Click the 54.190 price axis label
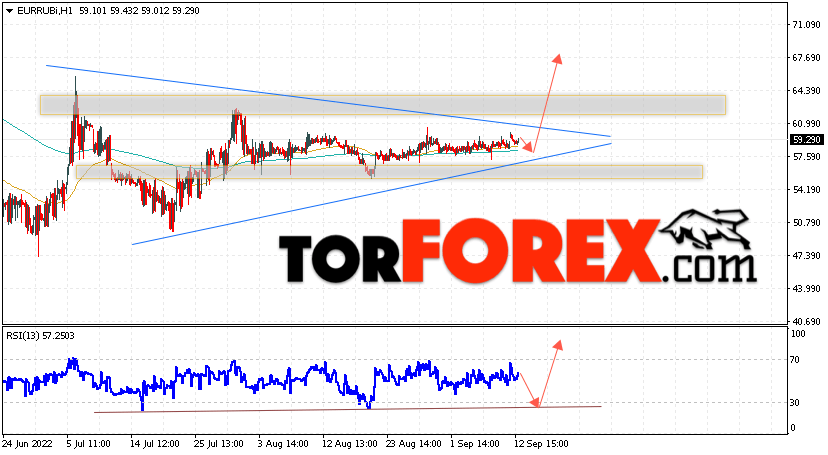This screenshot has height=455, width=828. point(806,189)
